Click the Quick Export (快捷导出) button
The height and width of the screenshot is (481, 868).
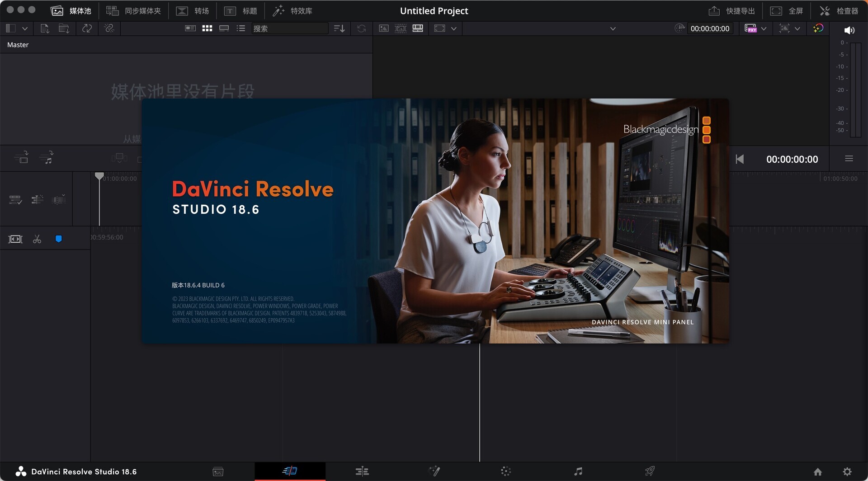731,11
